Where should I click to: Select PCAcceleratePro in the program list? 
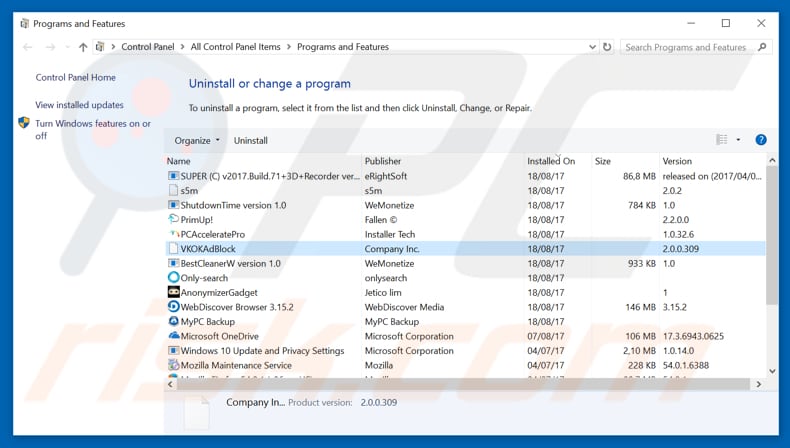coord(213,234)
